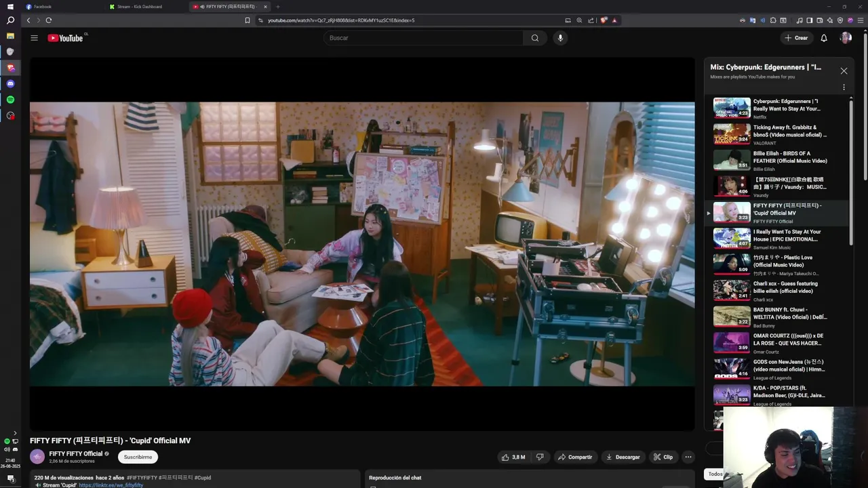Viewport: 868px width, 488px height.
Task: Focus the Buscar search field
Action: point(424,38)
